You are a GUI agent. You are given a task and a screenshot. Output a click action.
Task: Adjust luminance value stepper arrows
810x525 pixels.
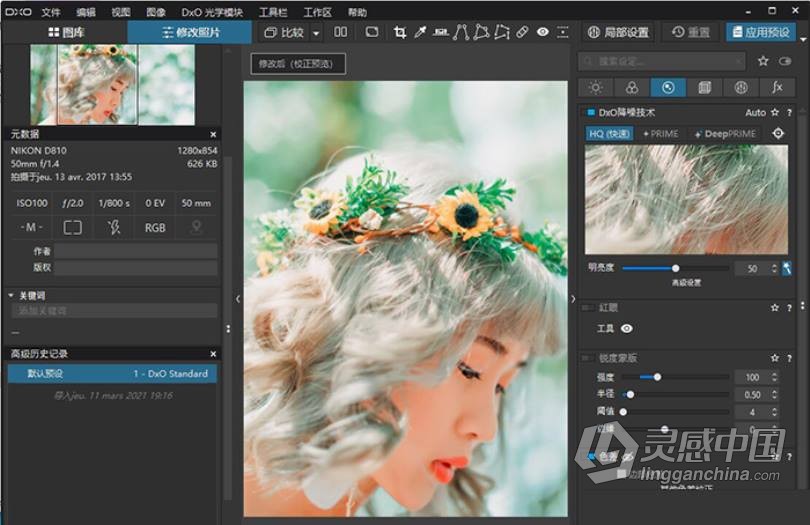(x=774, y=268)
